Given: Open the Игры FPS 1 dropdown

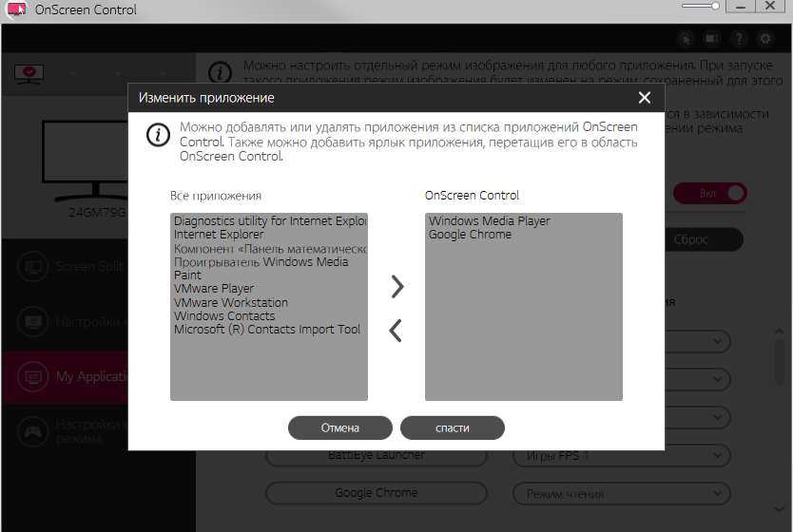Looking at the screenshot, I should click(622, 456).
